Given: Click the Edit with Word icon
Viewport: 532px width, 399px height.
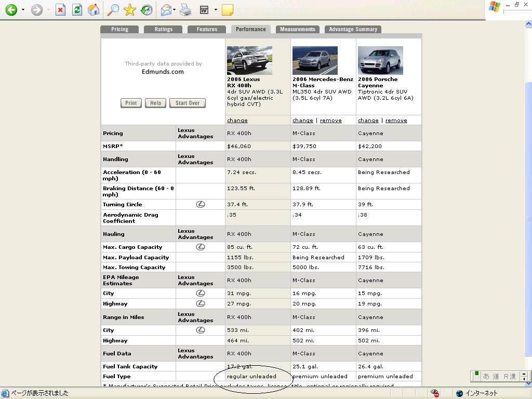Looking at the screenshot, I should pos(204,10).
